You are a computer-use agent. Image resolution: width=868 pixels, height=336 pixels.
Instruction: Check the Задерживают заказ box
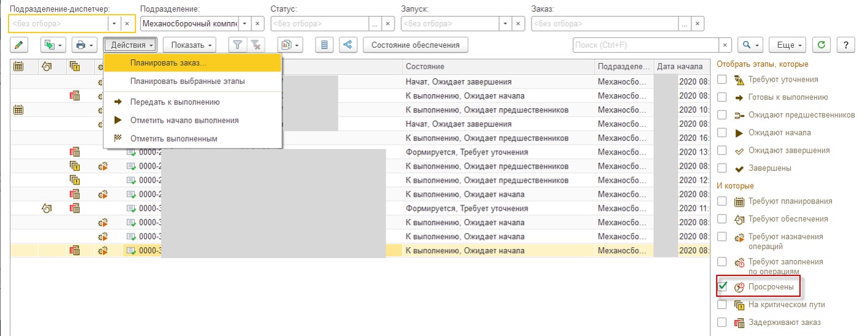click(x=722, y=323)
